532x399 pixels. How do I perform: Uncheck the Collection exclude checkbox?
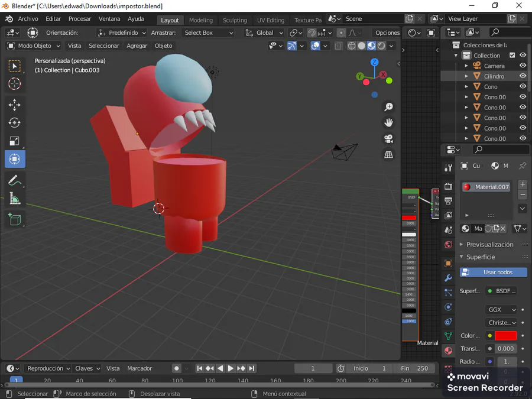click(x=512, y=55)
